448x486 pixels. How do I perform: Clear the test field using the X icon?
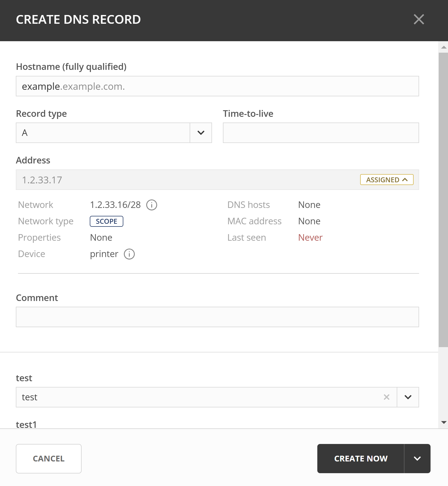pos(386,397)
